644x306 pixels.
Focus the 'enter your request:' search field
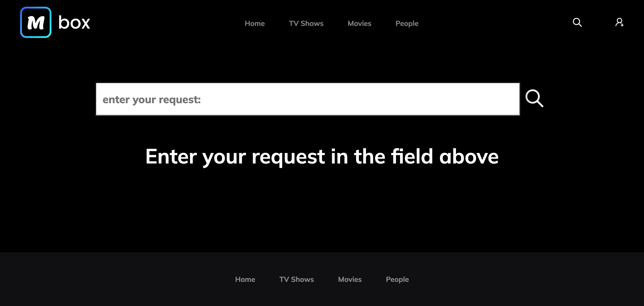[308, 99]
